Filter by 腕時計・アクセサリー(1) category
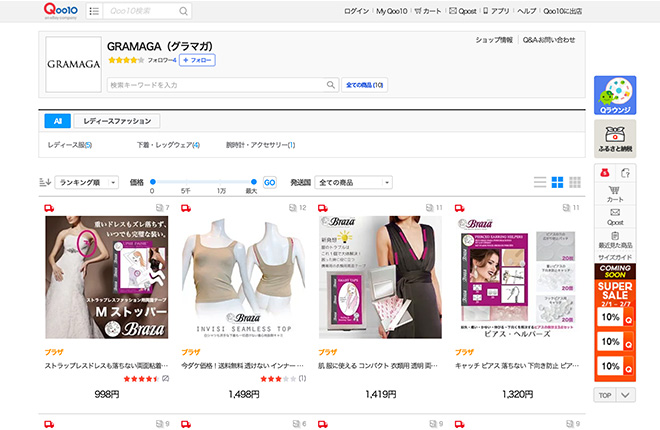Screen dimensions: 660x430 261,145
